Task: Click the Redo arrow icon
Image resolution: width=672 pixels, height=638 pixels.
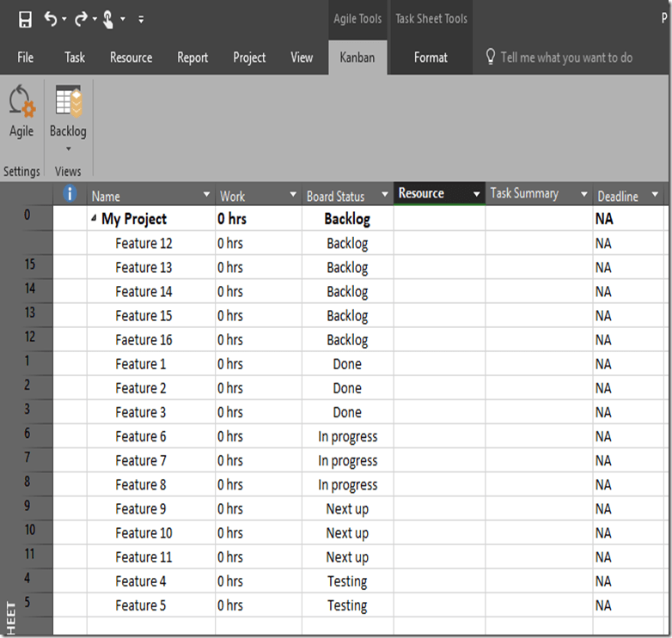Action: (81, 19)
